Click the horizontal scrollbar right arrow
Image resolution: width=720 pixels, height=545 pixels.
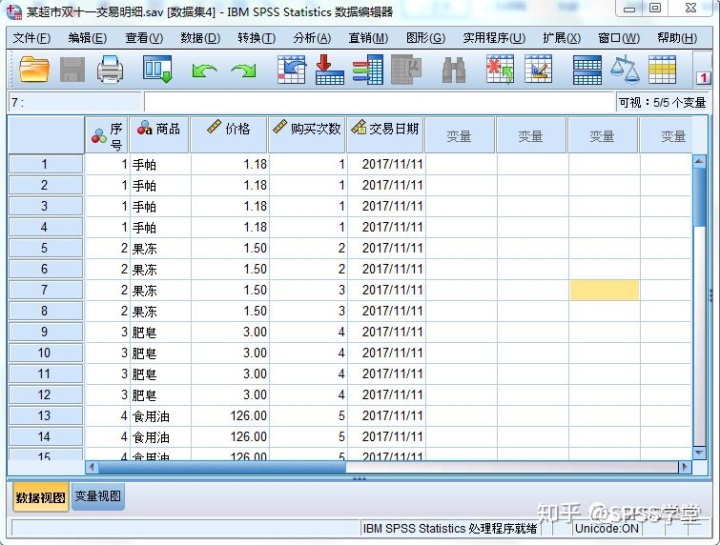[x=685, y=467]
